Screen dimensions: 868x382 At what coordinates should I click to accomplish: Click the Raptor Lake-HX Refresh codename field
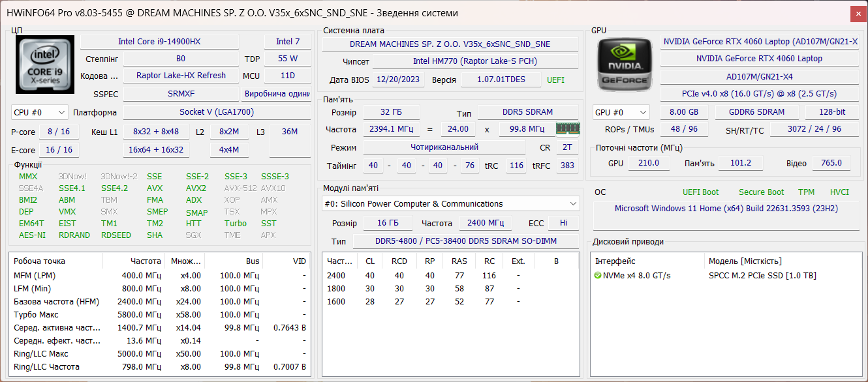tap(181, 76)
